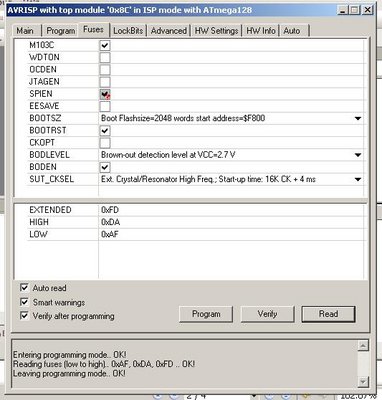Click the log scrollbar down arrow
Image resolution: width=382 pixels, height=400 pixels.
[363, 381]
